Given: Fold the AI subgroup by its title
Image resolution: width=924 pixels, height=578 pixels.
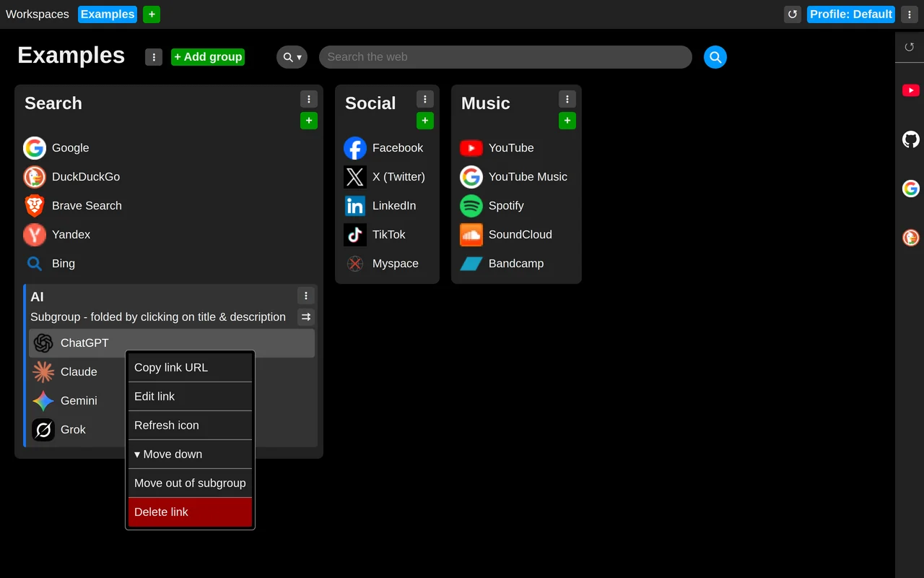Looking at the screenshot, I should pyautogui.click(x=38, y=297).
